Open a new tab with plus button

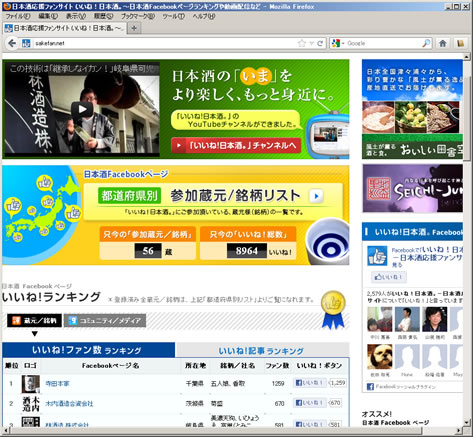click(x=134, y=28)
